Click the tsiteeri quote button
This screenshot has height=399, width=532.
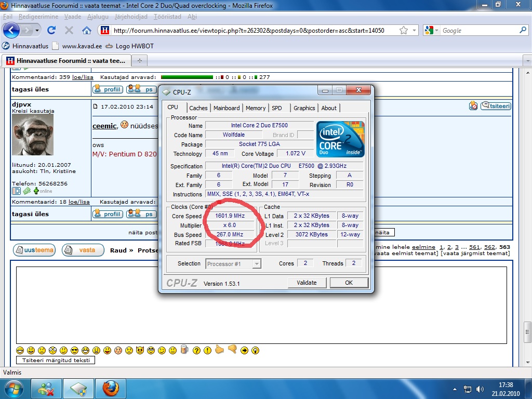coord(496,106)
